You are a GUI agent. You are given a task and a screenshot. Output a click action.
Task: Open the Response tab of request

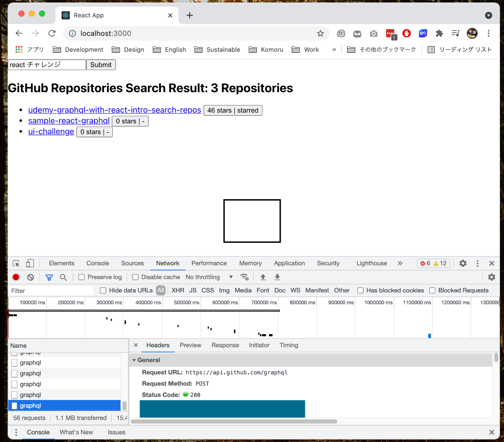click(225, 345)
